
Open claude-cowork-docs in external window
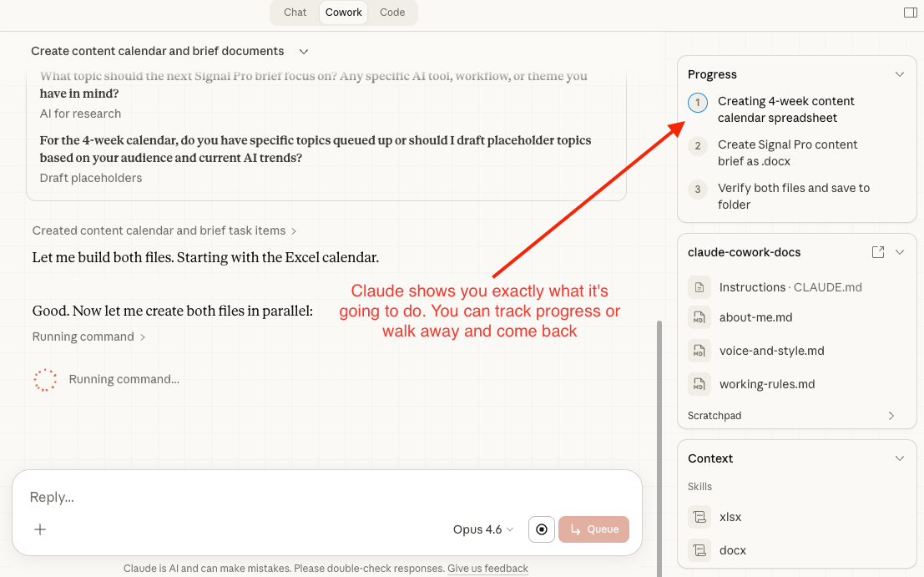(877, 251)
